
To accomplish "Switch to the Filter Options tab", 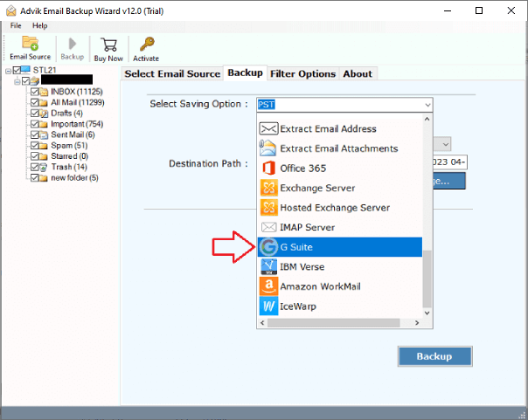I will pos(302,74).
